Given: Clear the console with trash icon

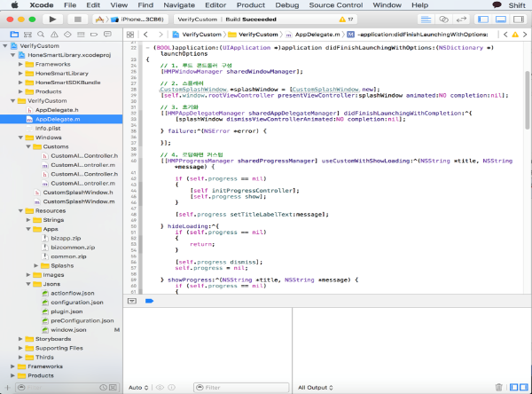Looking at the screenshot, I should [498, 387].
